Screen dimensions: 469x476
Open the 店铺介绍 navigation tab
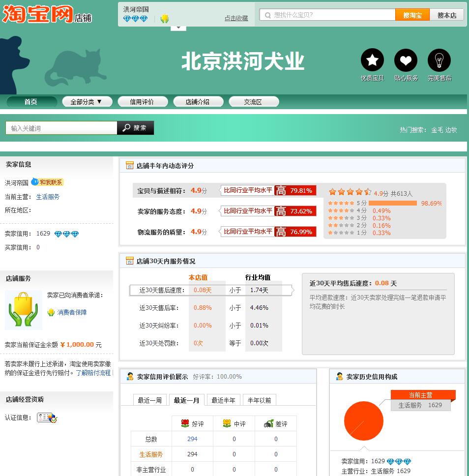click(x=198, y=102)
